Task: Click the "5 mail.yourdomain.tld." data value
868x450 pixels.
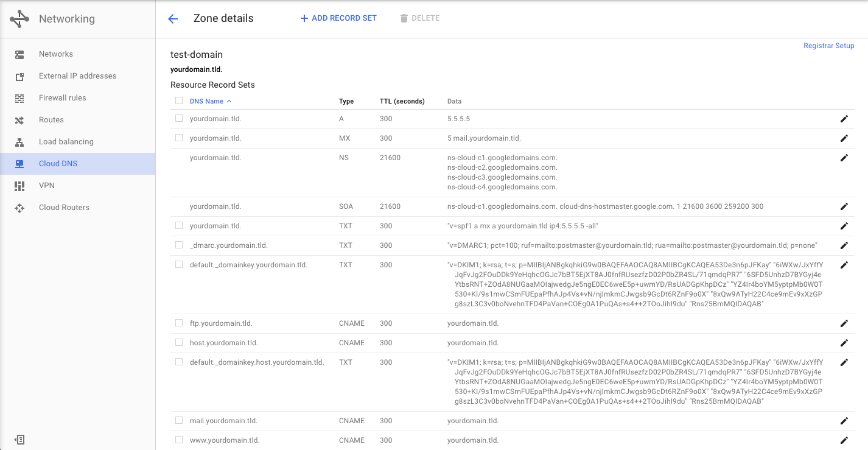Action: [x=484, y=138]
